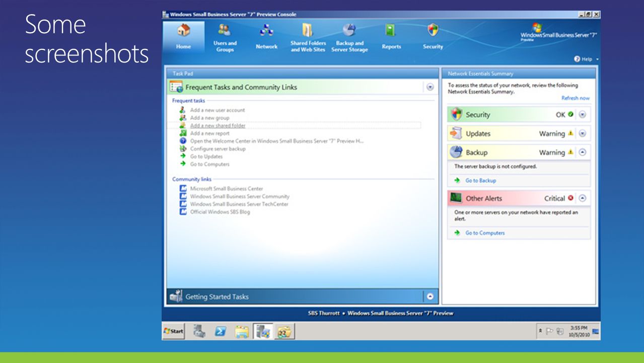
Task: Open Action Center flag icon in tray
Action: pyautogui.click(x=550, y=331)
